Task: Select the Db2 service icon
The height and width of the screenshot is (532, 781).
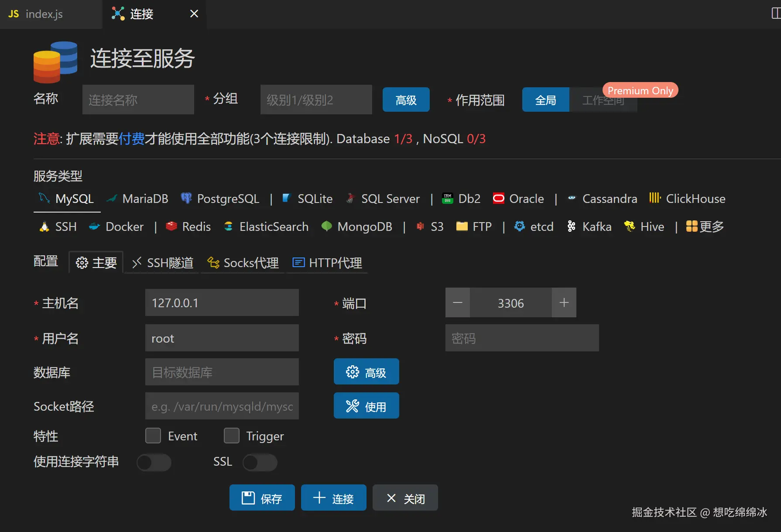Action: coord(448,199)
